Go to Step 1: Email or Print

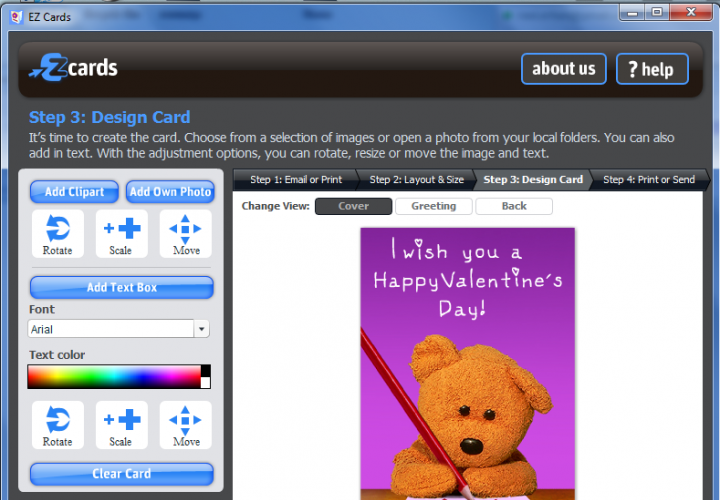tap(295, 180)
